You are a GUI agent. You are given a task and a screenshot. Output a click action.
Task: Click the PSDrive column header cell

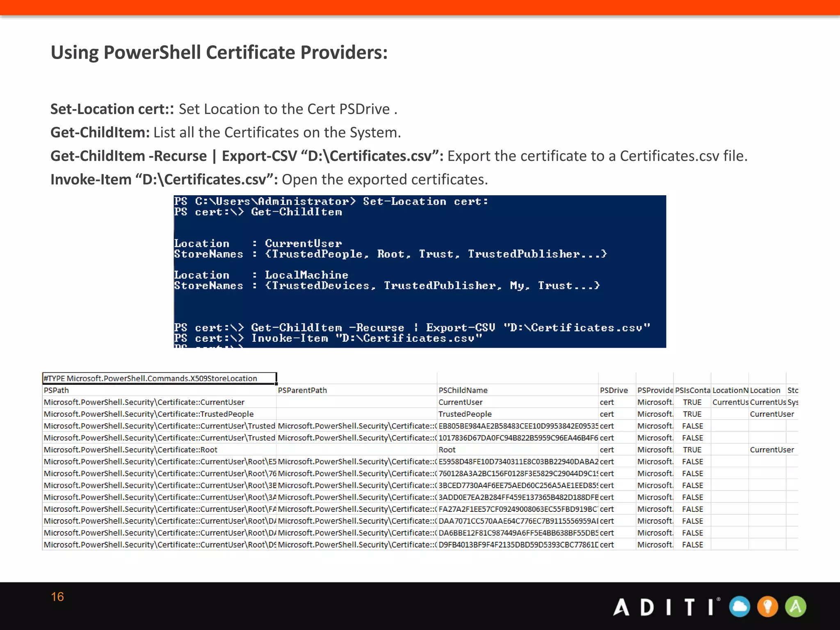(x=617, y=390)
